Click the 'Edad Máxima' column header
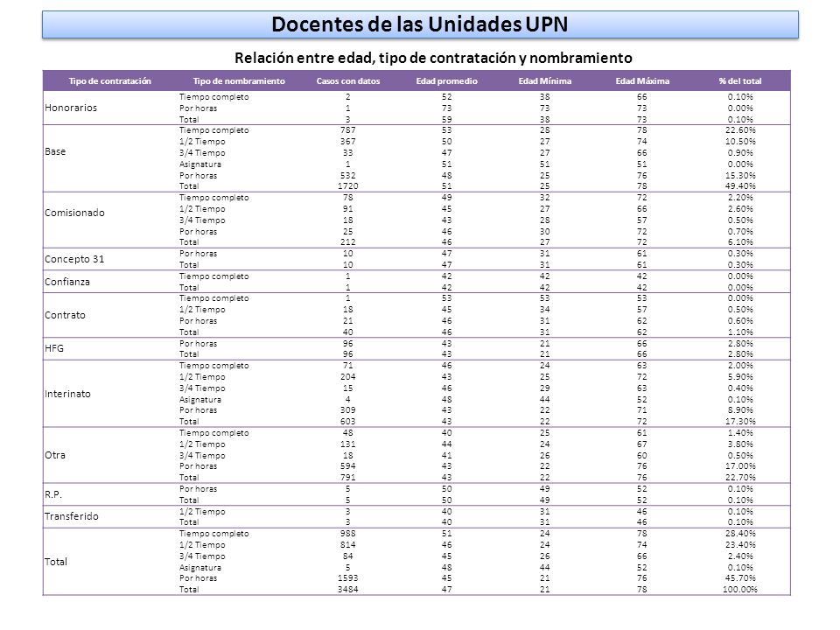Screen dimensions: 840x630 642,80
